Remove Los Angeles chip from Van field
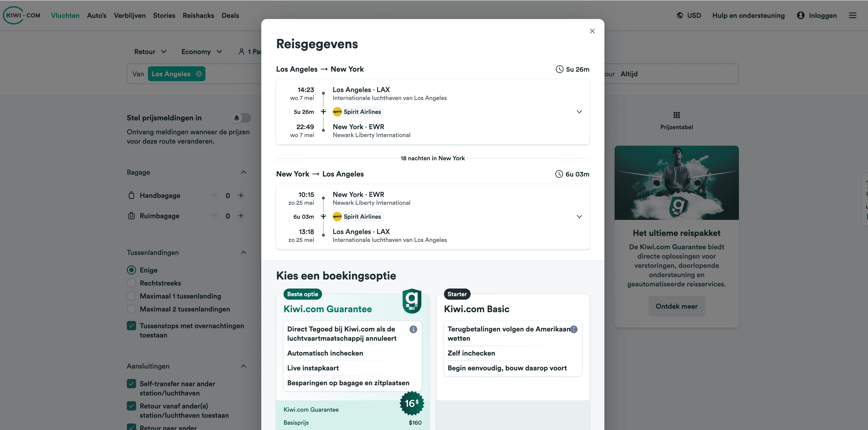The width and height of the screenshot is (868, 430). [199, 74]
